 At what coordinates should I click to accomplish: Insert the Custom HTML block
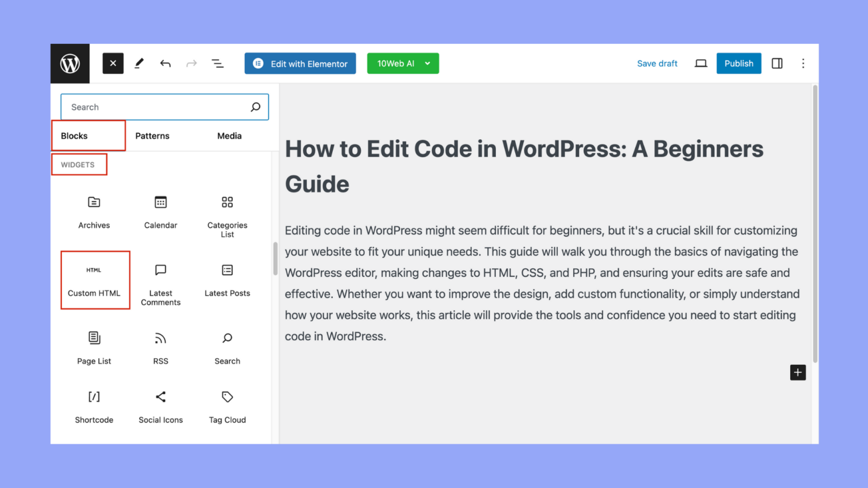tap(94, 280)
